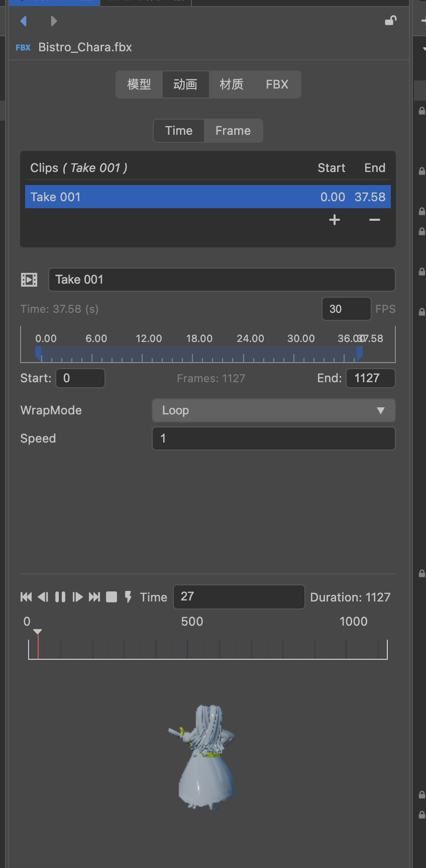The height and width of the screenshot is (868, 426).
Task: Stop the animation preview playback
Action: [112, 597]
